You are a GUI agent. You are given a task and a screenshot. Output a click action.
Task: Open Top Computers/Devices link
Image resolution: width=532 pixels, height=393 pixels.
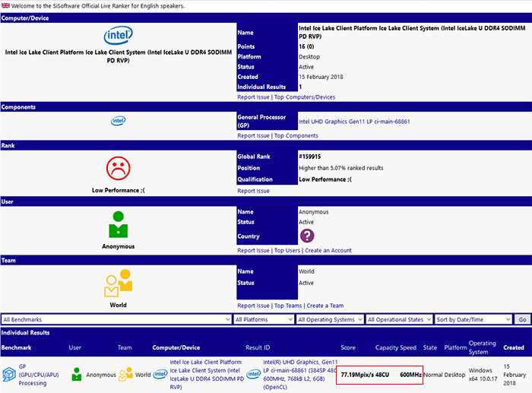click(305, 97)
